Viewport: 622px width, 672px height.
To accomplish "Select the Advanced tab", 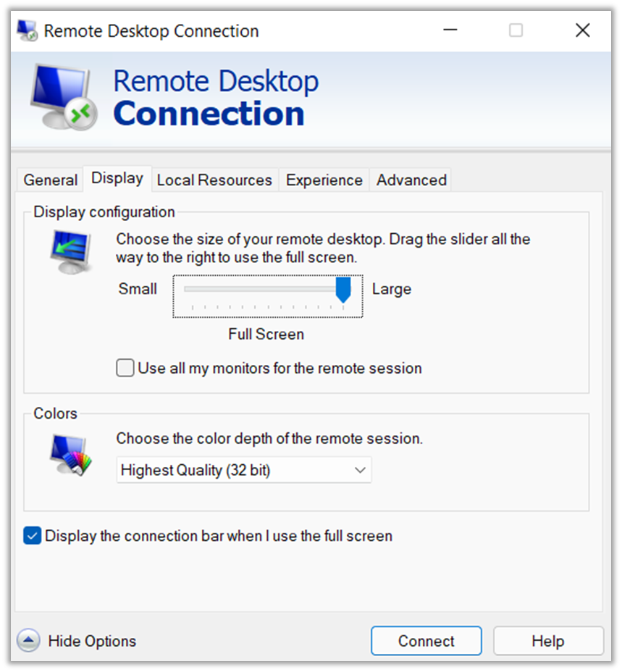I will click(411, 180).
